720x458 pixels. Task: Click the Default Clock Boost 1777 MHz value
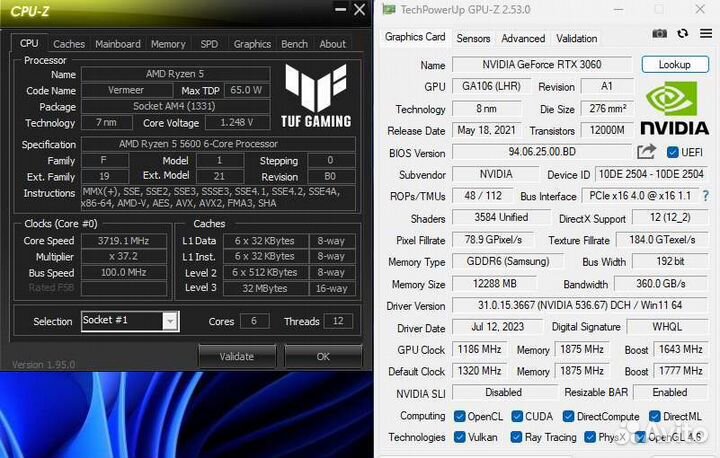(681, 371)
